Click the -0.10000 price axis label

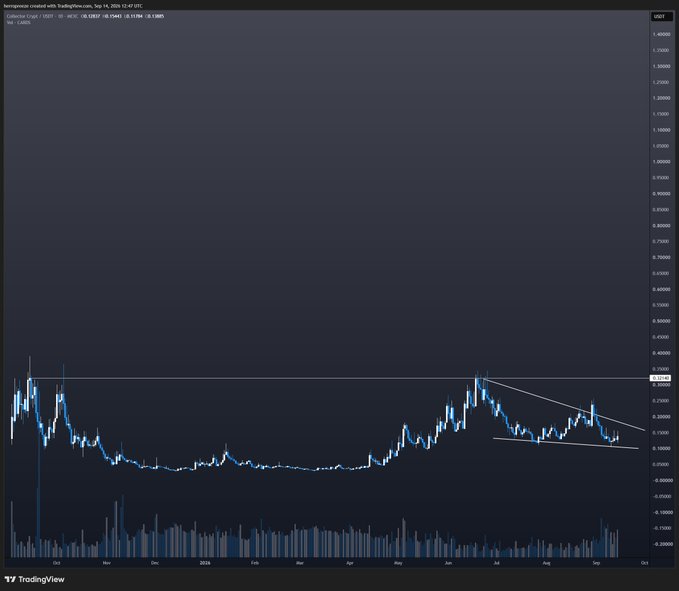pyautogui.click(x=663, y=512)
